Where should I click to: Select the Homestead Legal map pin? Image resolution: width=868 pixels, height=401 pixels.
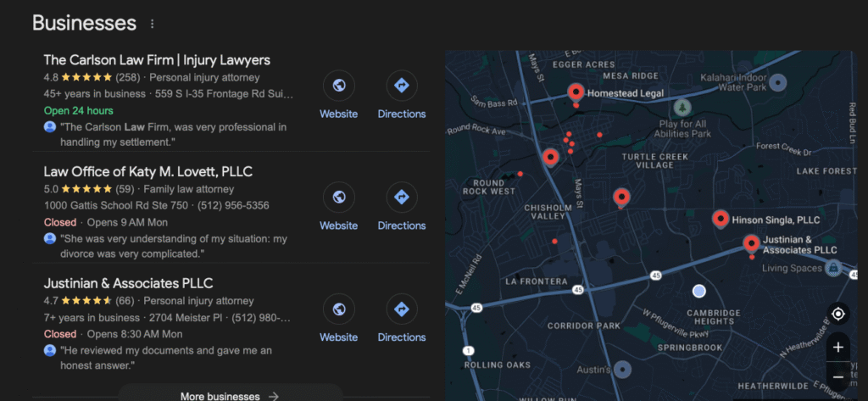(576, 92)
